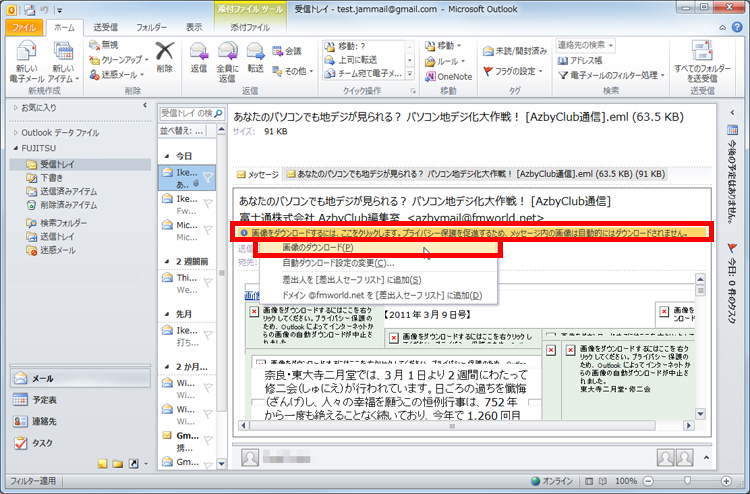Image resolution: width=750 pixels, height=494 pixels.
Task: Delete the message with 削除 icon
Action: pos(165,57)
